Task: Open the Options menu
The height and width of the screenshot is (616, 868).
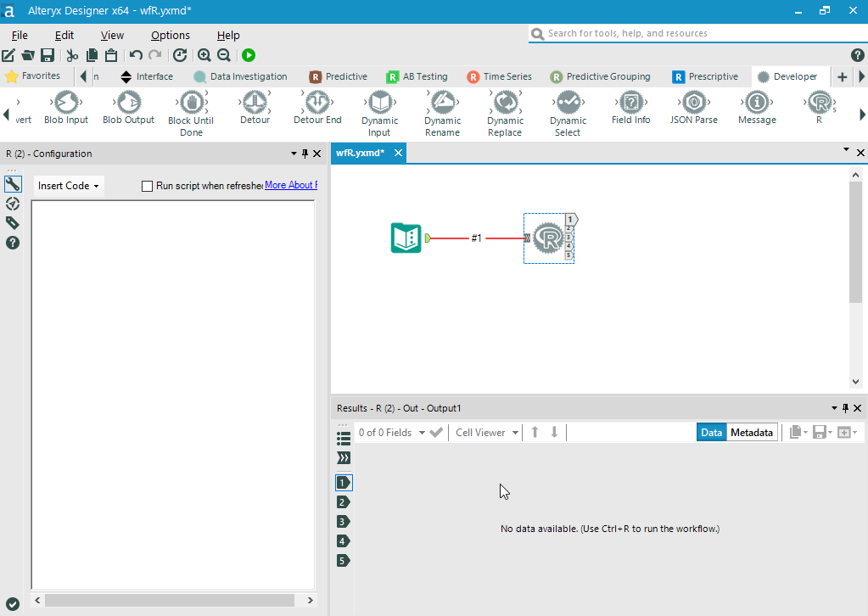Action: tap(171, 36)
